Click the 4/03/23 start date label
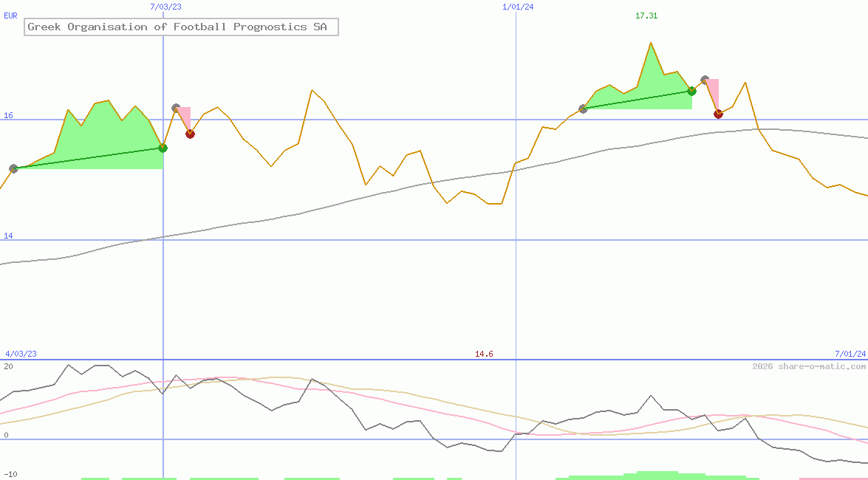Screen dimensions: 868x480 point(21,354)
